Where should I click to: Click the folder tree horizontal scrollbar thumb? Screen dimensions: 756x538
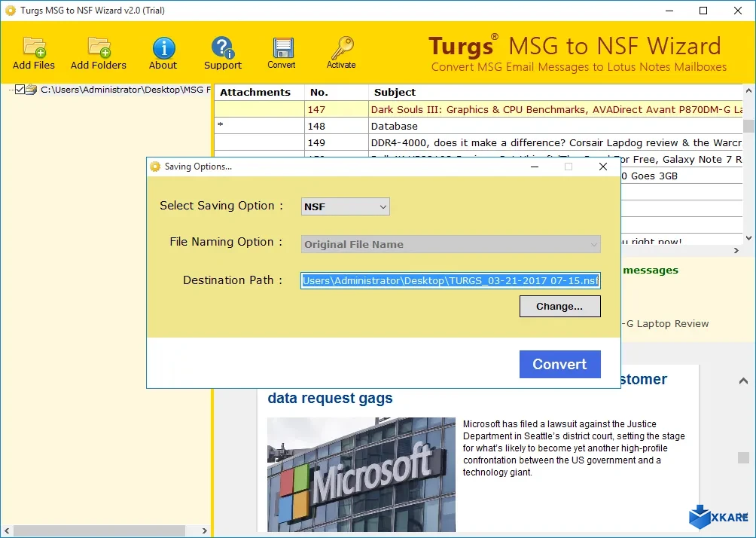[x=99, y=530]
